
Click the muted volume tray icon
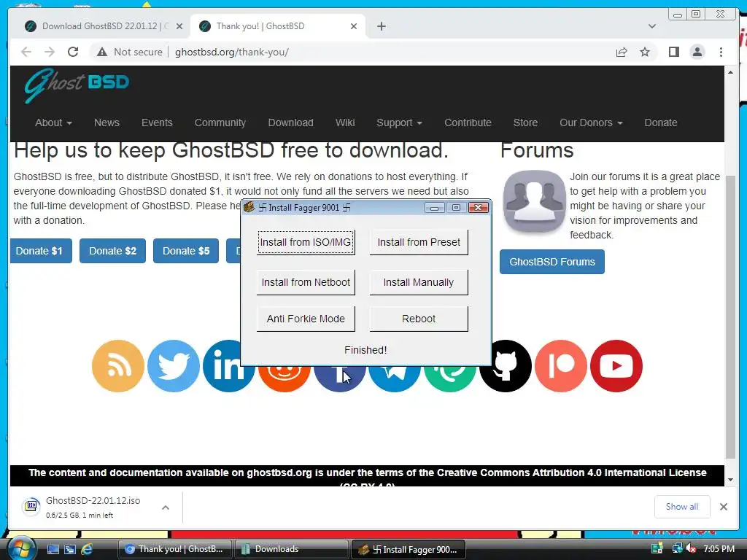tap(692, 549)
